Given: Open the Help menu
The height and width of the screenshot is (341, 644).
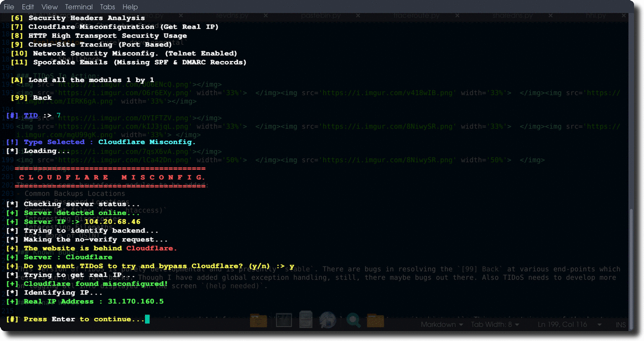Looking at the screenshot, I should [130, 7].
